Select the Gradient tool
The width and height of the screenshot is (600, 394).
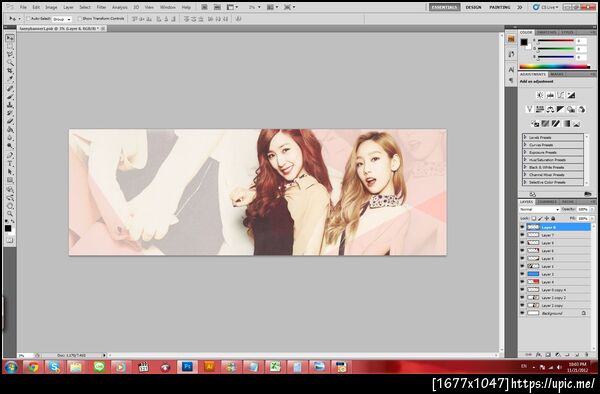pos(10,130)
